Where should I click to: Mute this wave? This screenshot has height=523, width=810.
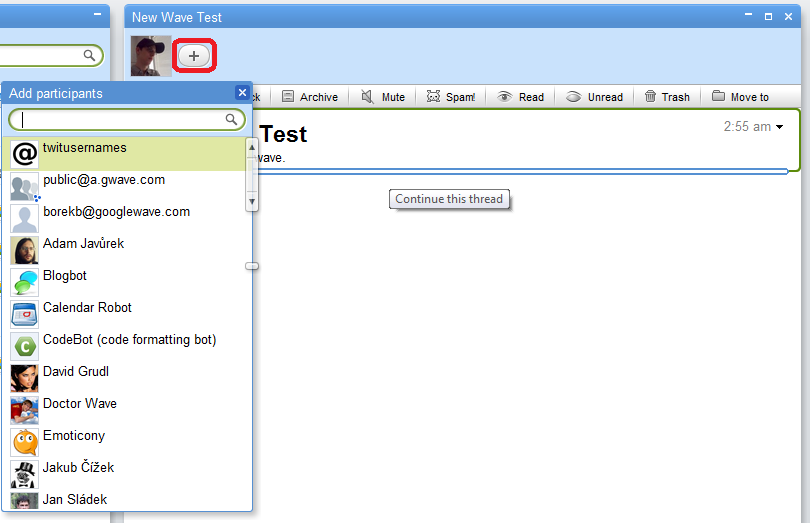pyautogui.click(x=383, y=97)
